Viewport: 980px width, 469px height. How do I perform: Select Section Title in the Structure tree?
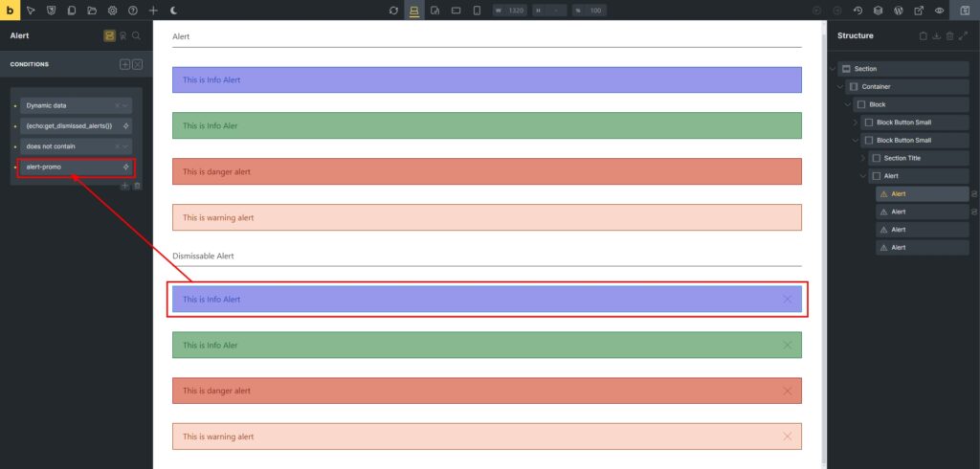click(919, 158)
